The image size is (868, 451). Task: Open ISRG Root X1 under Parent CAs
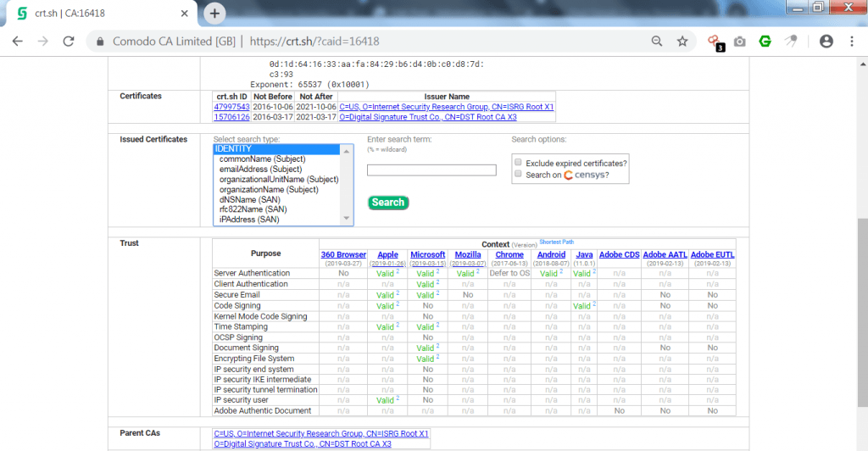pos(321,434)
